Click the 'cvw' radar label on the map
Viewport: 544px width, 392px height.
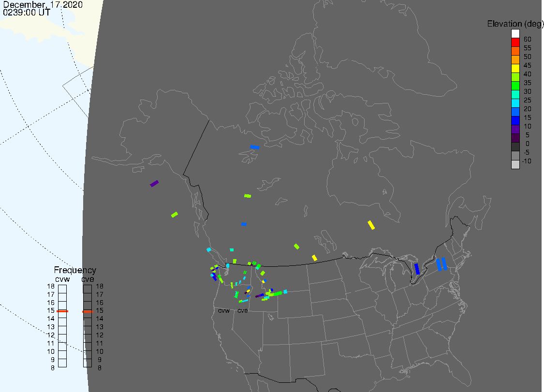click(x=224, y=310)
